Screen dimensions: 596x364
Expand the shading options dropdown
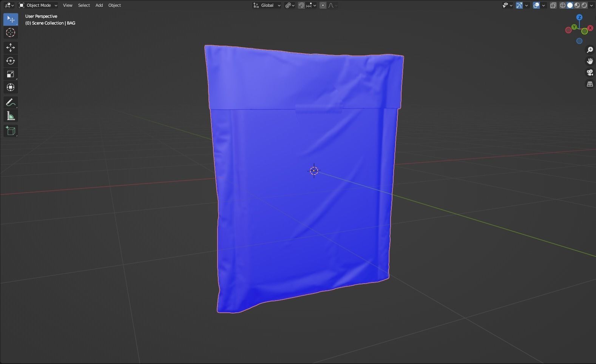coord(591,5)
